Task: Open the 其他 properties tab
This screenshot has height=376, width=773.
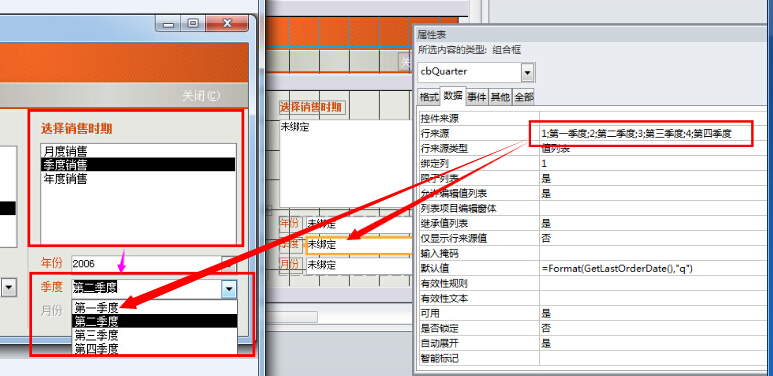Action: (500, 97)
